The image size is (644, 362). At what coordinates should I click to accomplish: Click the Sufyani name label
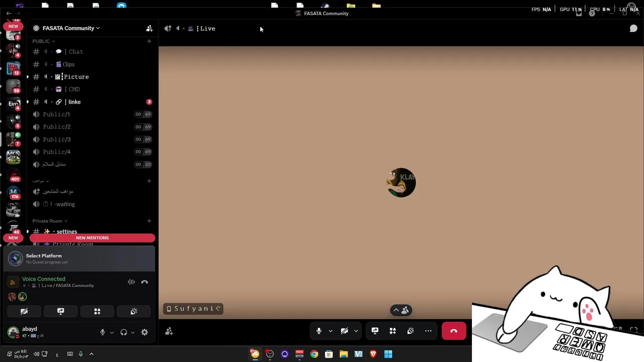(193, 309)
